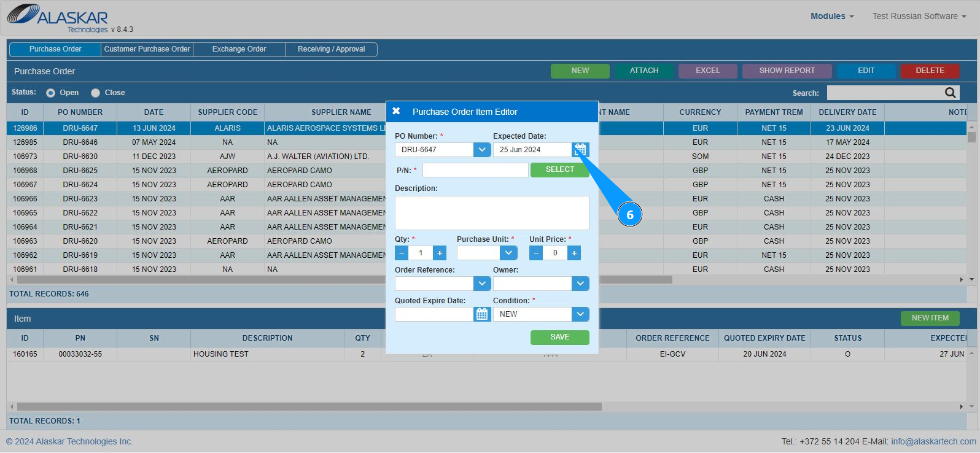
Task: Sort by the CURRENCY column header
Action: coord(700,112)
